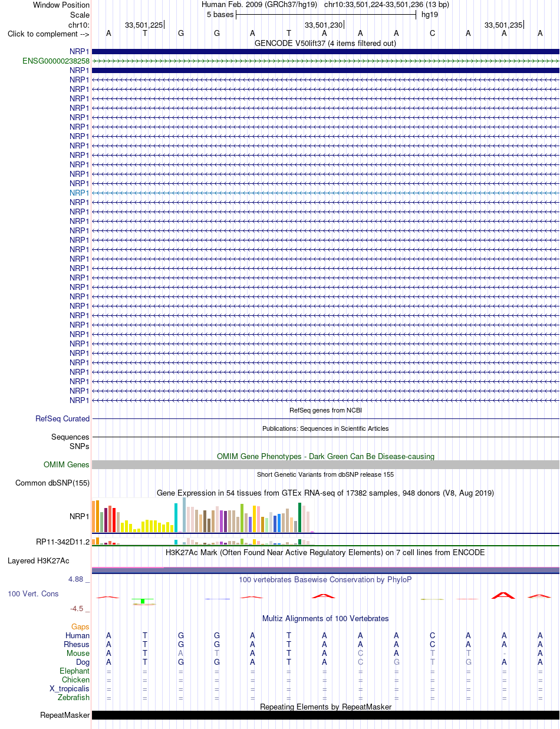The height and width of the screenshot is (729, 560).
Task: Click the '5 bases' scale bar label
Action: [220, 15]
